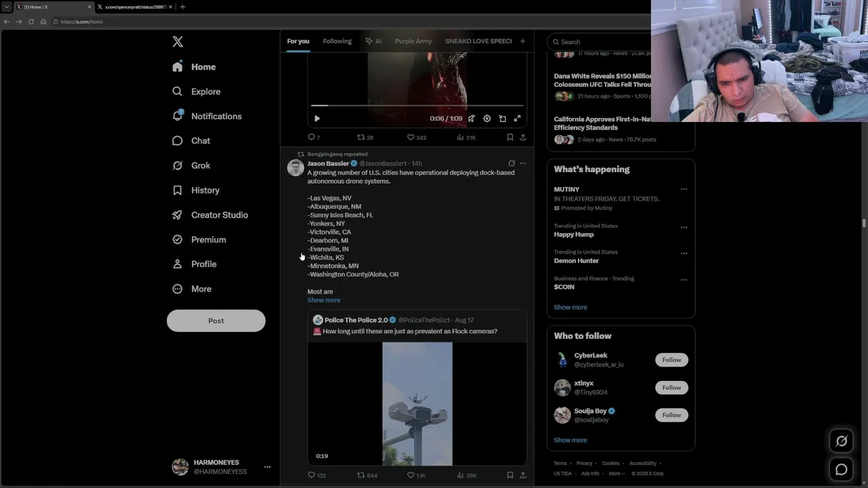Reply to the post with 132 replies
Screen dimensions: 868x488
[x=317, y=475]
